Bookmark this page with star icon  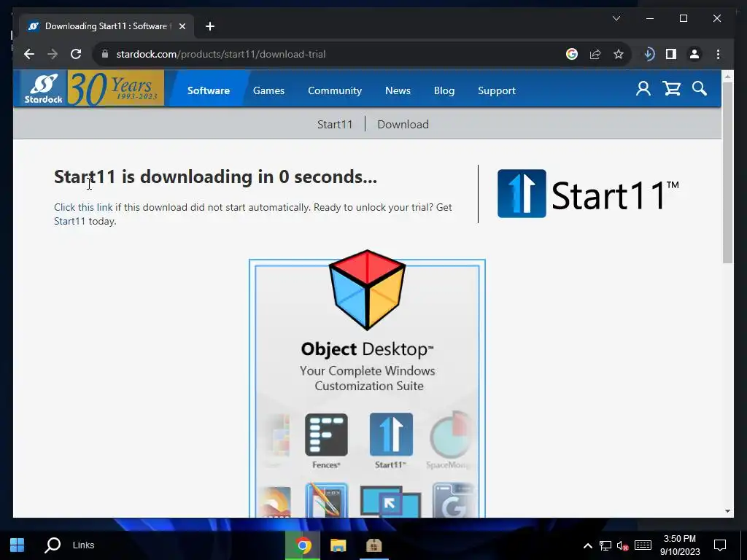(x=619, y=54)
